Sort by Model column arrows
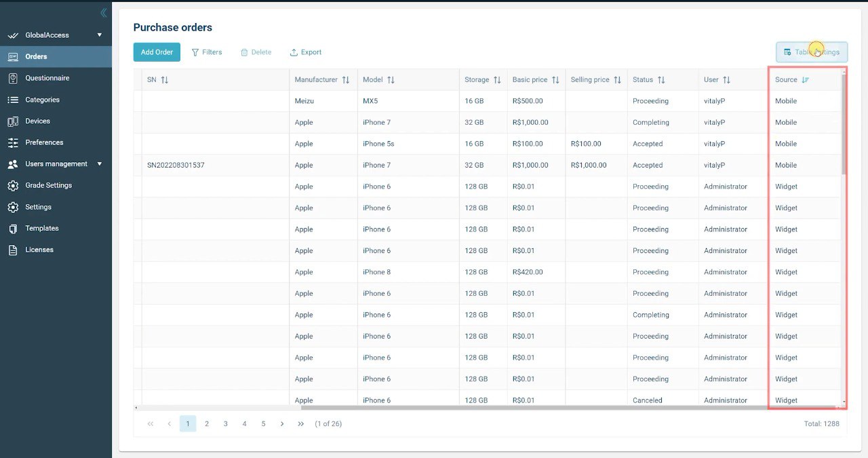The image size is (868, 458). [x=391, y=80]
